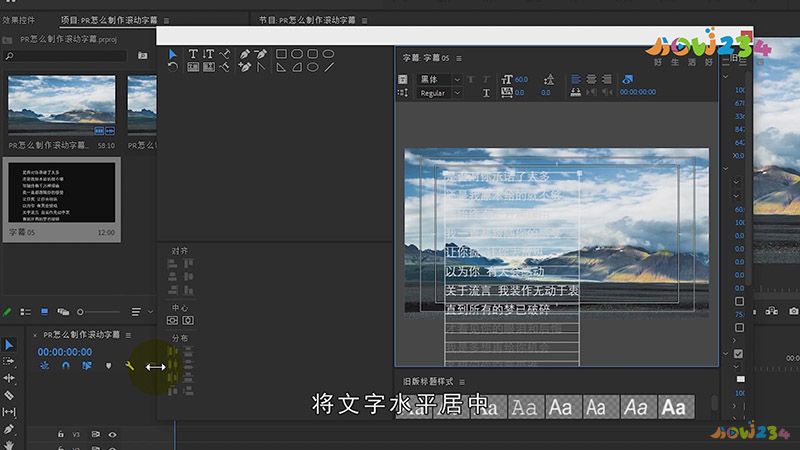Screen dimensions: 800x450
Task: Click right align text button
Action: point(607,79)
